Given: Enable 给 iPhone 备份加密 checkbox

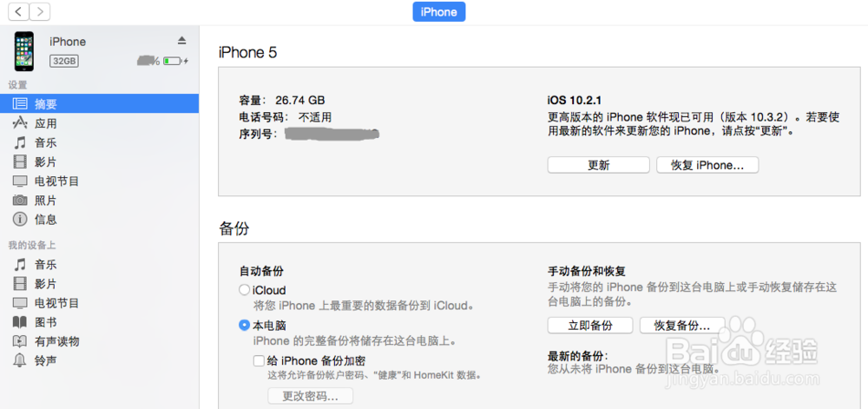Looking at the screenshot, I should click(259, 361).
